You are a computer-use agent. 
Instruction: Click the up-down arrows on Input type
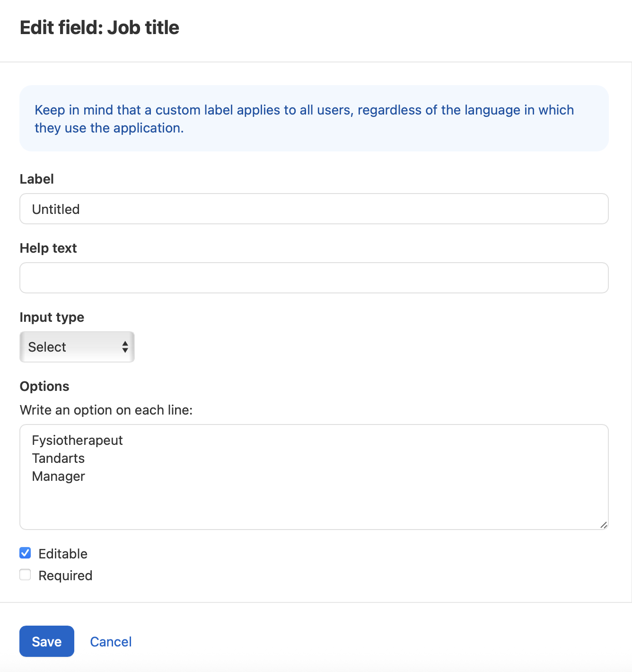[125, 347]
